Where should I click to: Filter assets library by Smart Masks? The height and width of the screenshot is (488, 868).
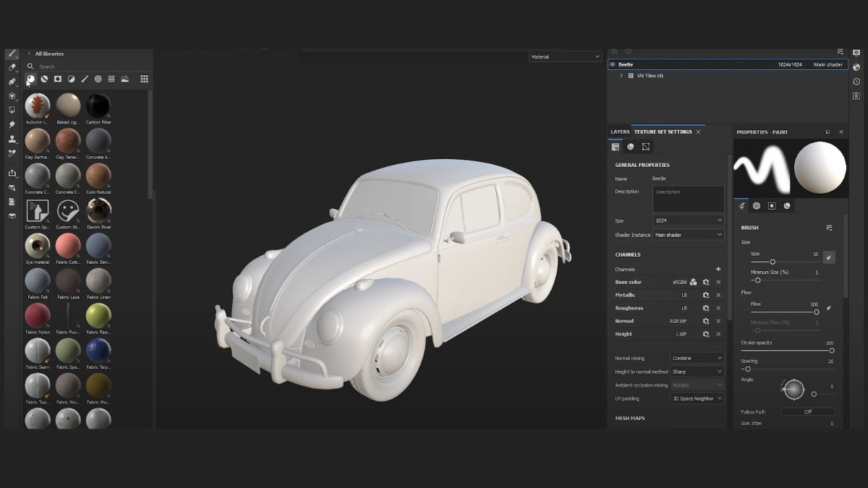point(58,79)
